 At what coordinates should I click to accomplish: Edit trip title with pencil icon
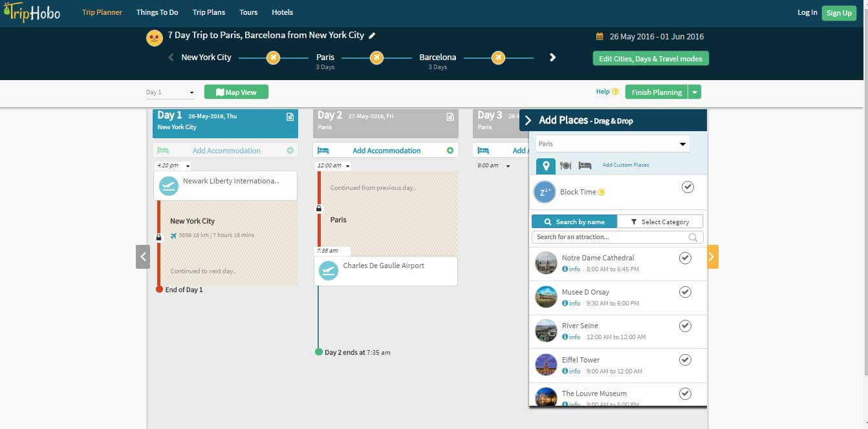click(372, 36)
